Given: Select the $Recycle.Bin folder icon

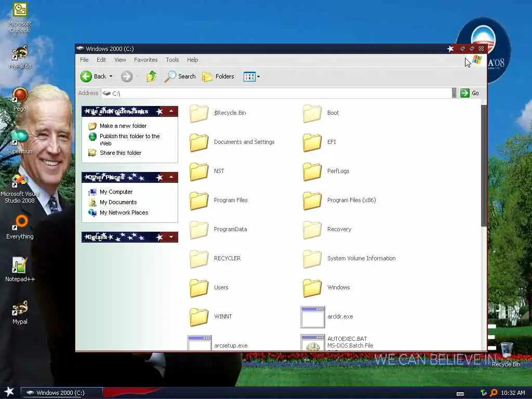Looking at the screenshot, I should [x=199, y=113].
